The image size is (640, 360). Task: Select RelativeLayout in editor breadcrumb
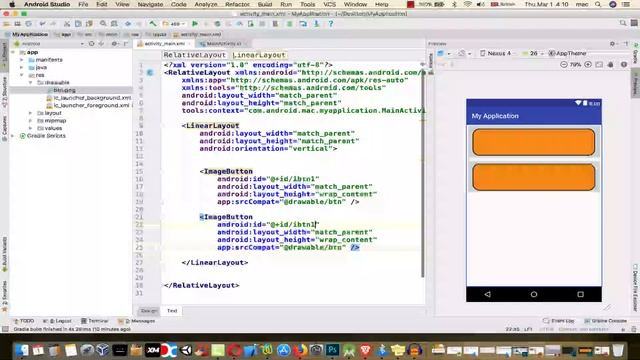[194, 55]
